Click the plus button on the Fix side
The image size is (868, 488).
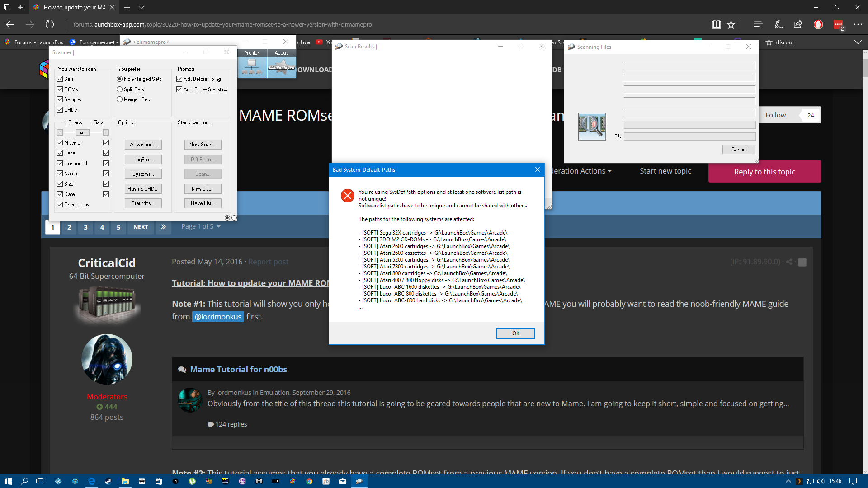click(x=106, y=132)
